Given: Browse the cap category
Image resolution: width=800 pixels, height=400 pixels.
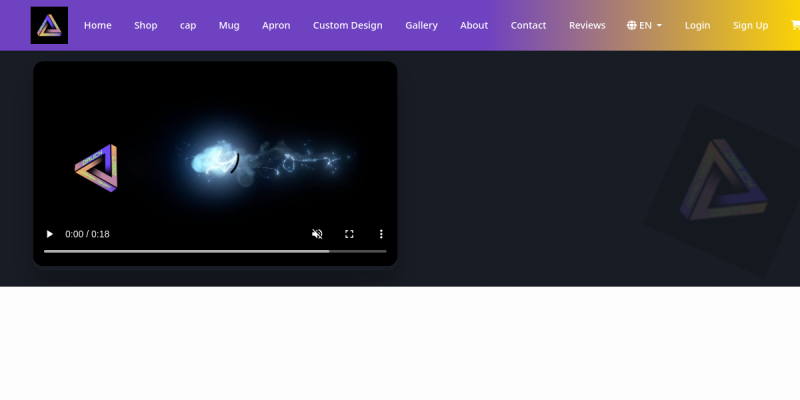Looking at the screenshot, I should pyautogui.click(x=188, y=25).
